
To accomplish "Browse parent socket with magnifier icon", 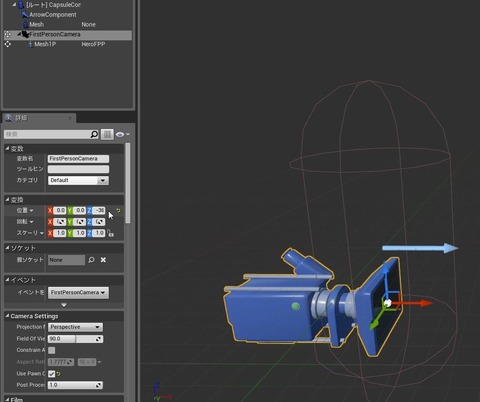I will click(x=91, y=260).
